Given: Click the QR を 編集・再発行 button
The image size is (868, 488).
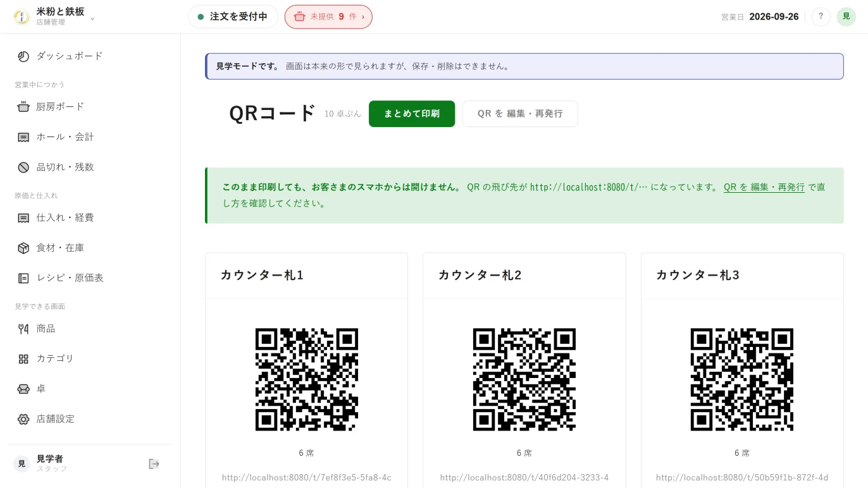Looking at the screenshot, I should 520,114.
